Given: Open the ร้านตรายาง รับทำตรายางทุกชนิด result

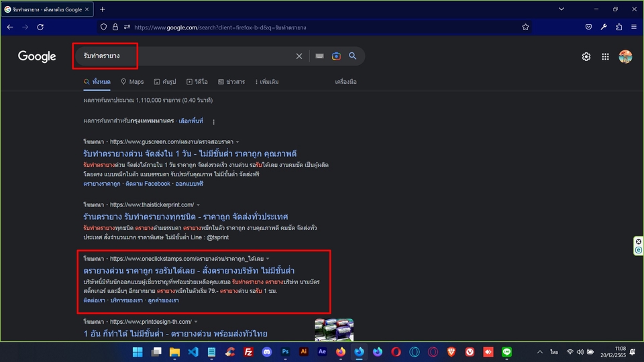Looking at the screenshot, I should (186, 217).
